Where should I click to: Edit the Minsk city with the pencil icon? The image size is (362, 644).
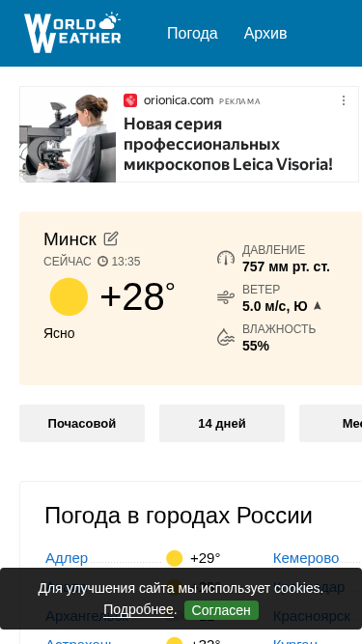111,238
